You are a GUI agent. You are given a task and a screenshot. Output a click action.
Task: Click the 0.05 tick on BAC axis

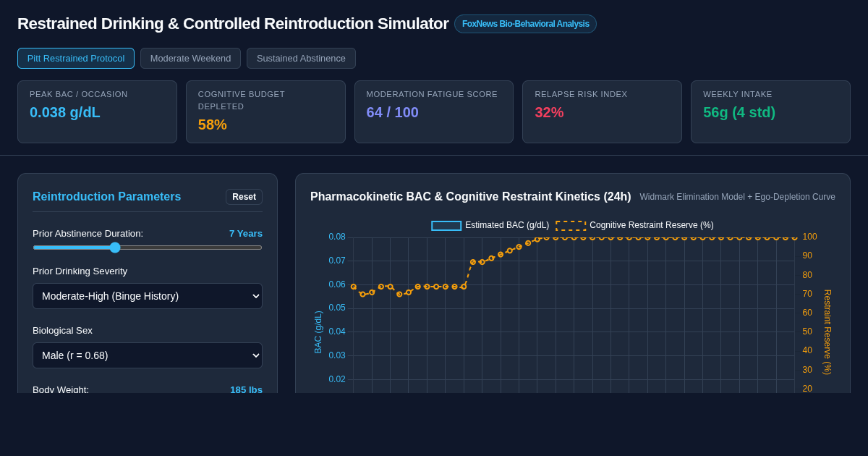(337, 308)
